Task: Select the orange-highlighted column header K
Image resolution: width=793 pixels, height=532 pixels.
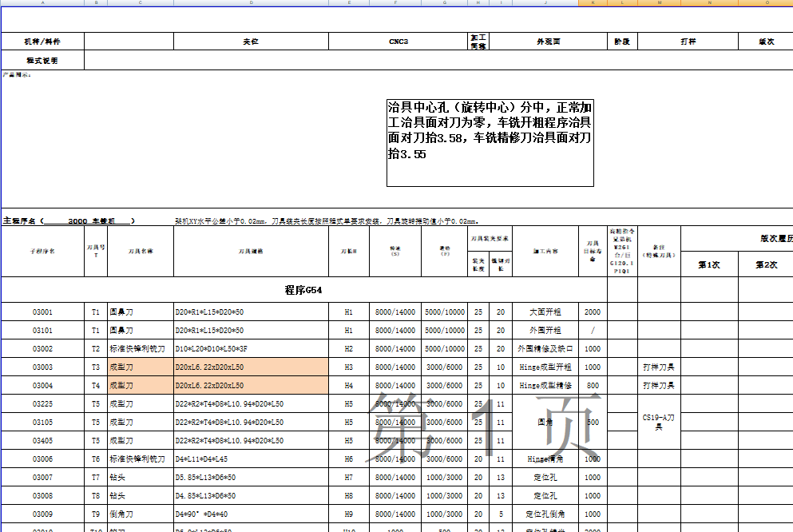Action: (x=595, y=5)
